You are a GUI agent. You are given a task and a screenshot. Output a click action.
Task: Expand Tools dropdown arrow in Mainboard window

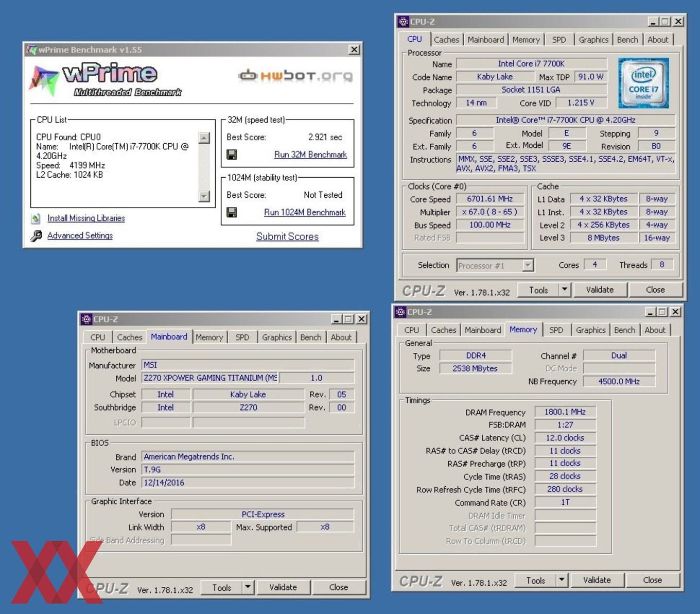248,587
